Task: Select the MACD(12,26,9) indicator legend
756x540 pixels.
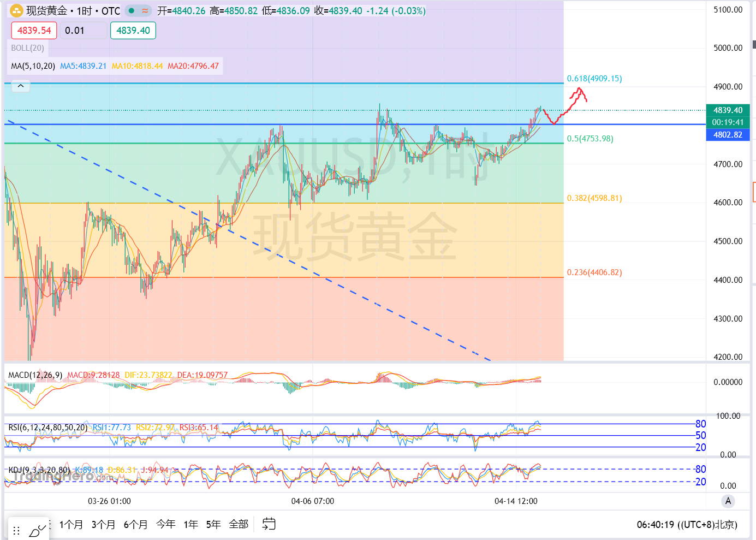Action: tap(35, 375)
